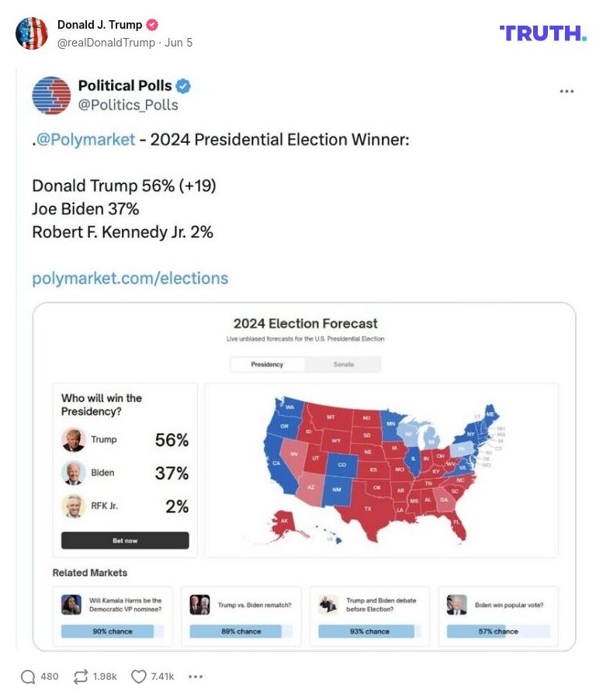This screenshot has width=603, height=700.
Task: Switch to the Senate tab
Action: coord(344,364)
